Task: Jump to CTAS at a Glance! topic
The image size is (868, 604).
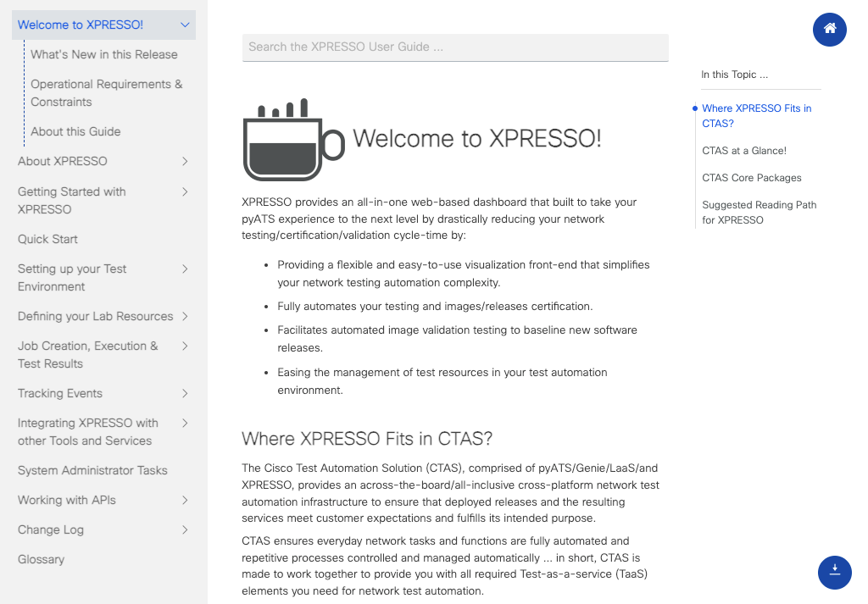Action: (x=744, y=151)
